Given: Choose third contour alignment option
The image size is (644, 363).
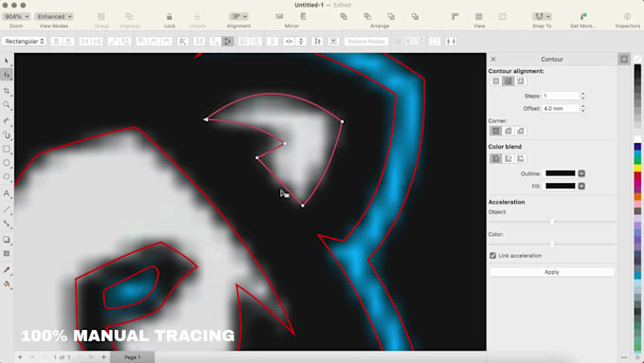Looking at the screenshot, I should pos(520,81).
